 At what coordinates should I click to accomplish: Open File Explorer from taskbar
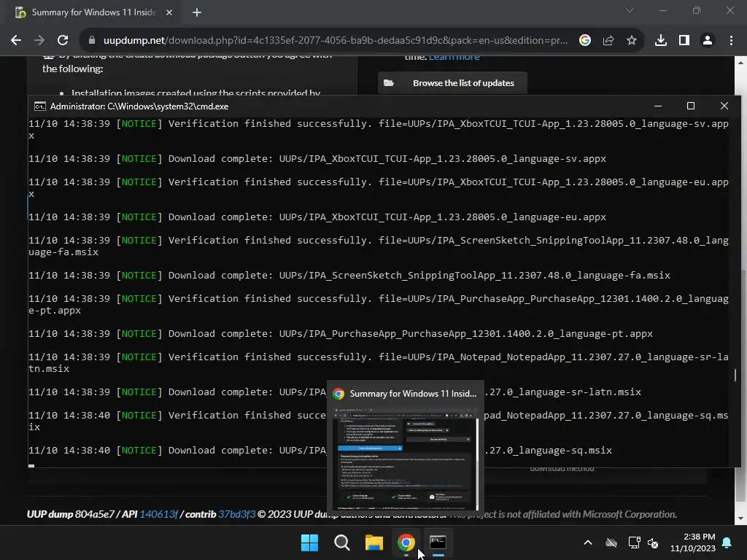pyautogui.click(x=374, y=542)
